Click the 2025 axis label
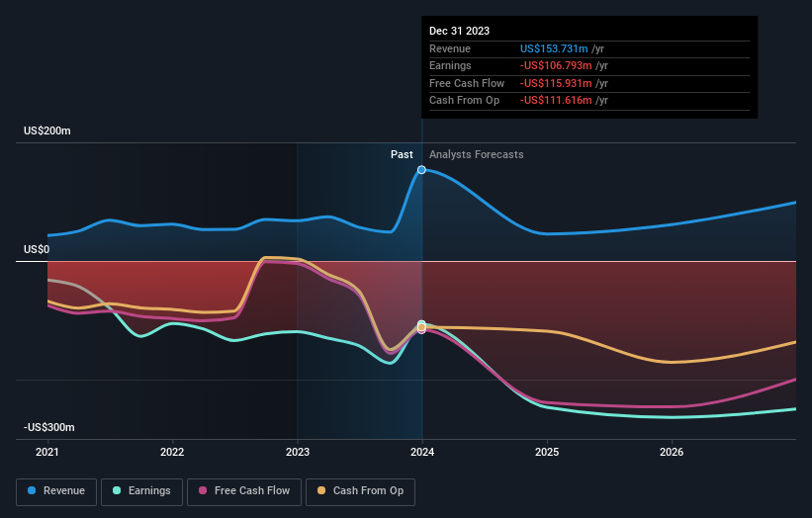This screenshot has height=518, width=812. (547, 452)
